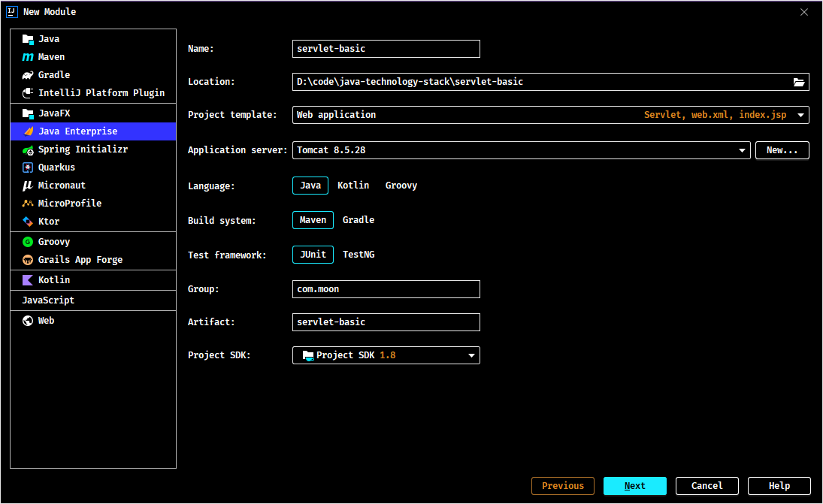This screenshot has height=504, width=823.
Task: Select the Quarkus module type icon
Action: tap(28, 167)
